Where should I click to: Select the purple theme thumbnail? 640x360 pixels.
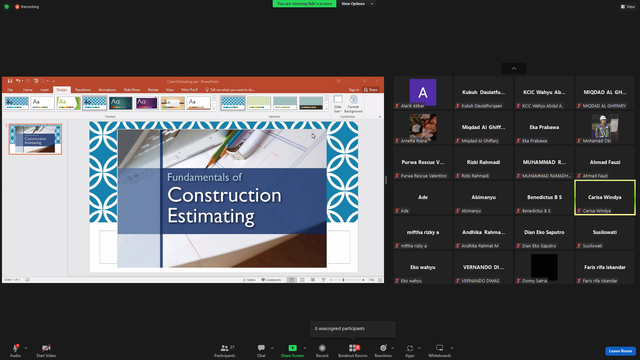(147, 103)
